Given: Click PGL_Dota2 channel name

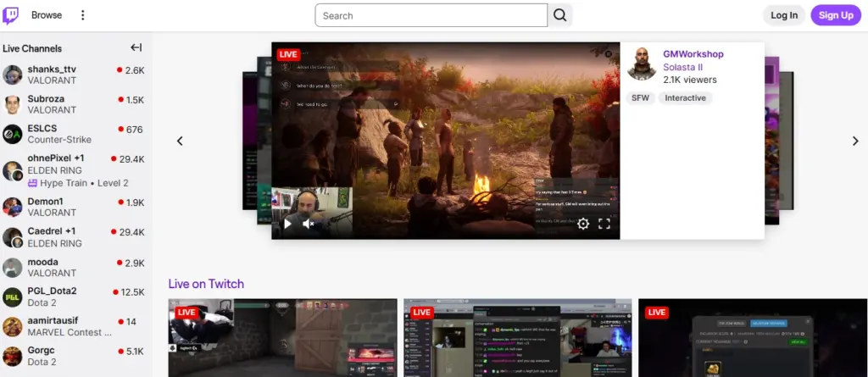Looking at the screenshot, I should pos(52,291).
